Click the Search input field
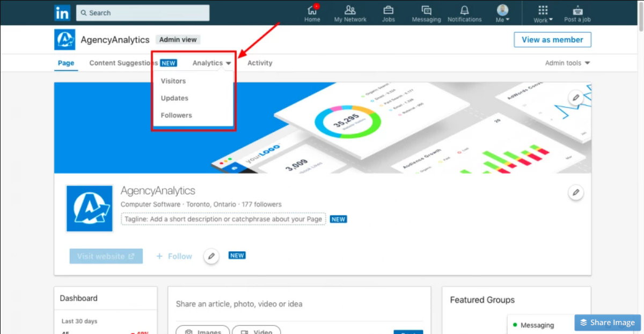Screen dimensions: 644x334 (143, 13)
